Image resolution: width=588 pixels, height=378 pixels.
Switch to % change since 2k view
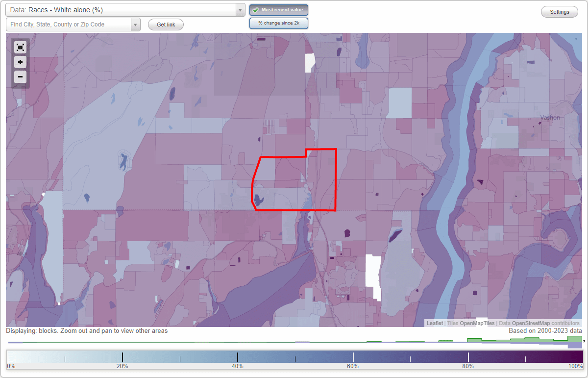(278, 23)
